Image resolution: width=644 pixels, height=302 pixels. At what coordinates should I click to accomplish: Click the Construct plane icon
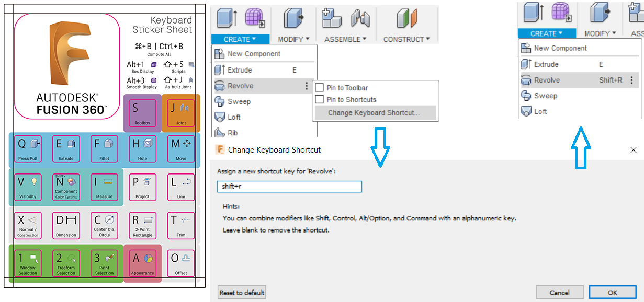[x=406, y=18]
